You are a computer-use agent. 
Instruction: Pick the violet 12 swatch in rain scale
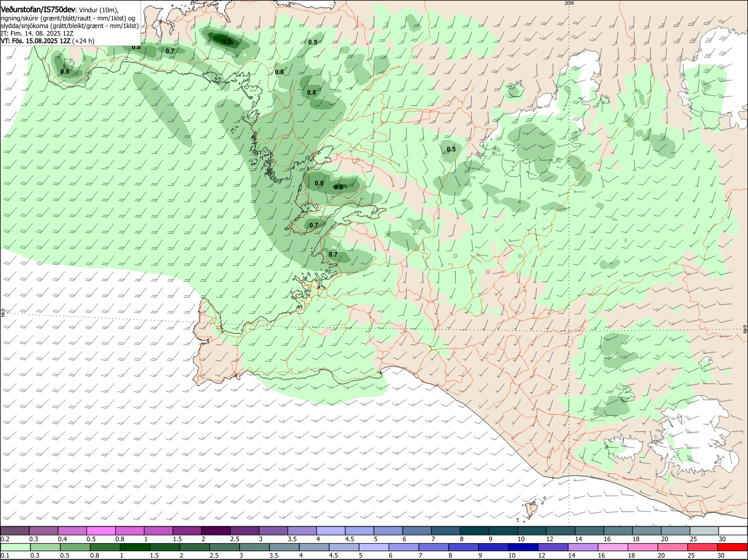pos(553,548)
